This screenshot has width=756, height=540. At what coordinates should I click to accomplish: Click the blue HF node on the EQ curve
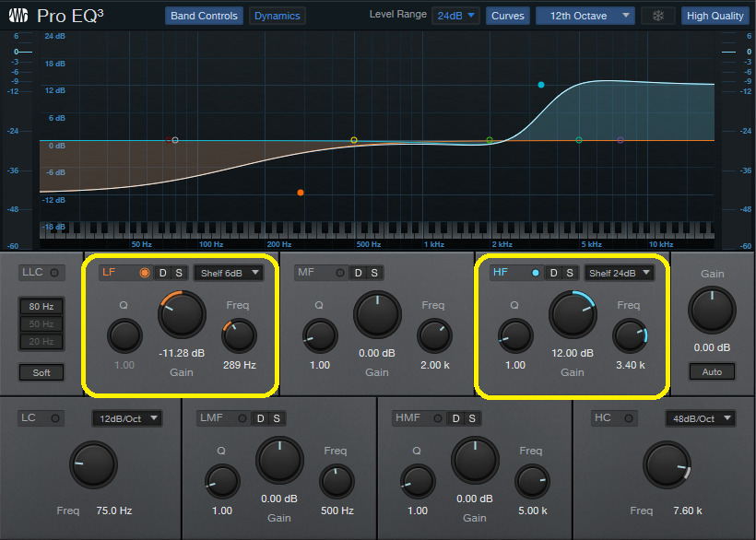pyautogui.click(x=540, y=85)
